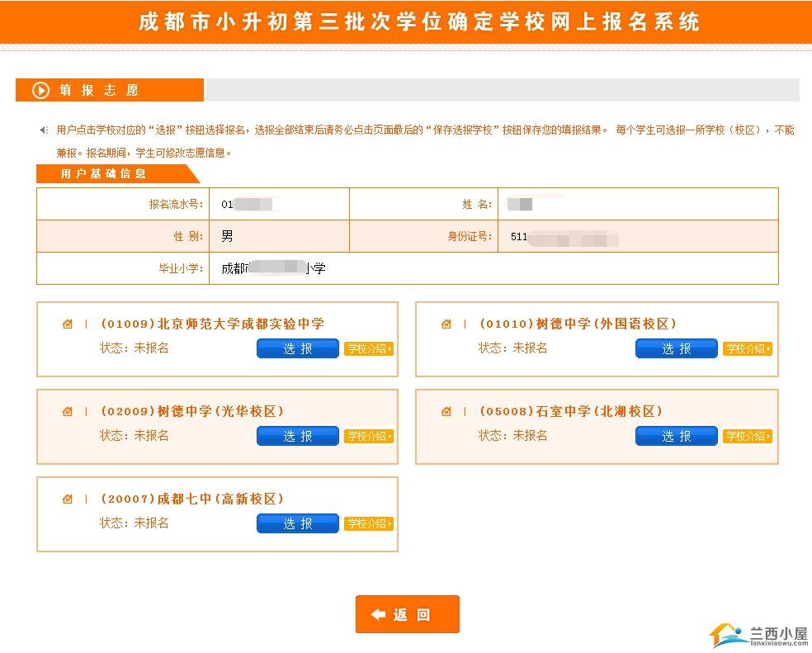
Task: Choose 选报 for 树德中学(光华校区)
Action: tap(297, 436)
